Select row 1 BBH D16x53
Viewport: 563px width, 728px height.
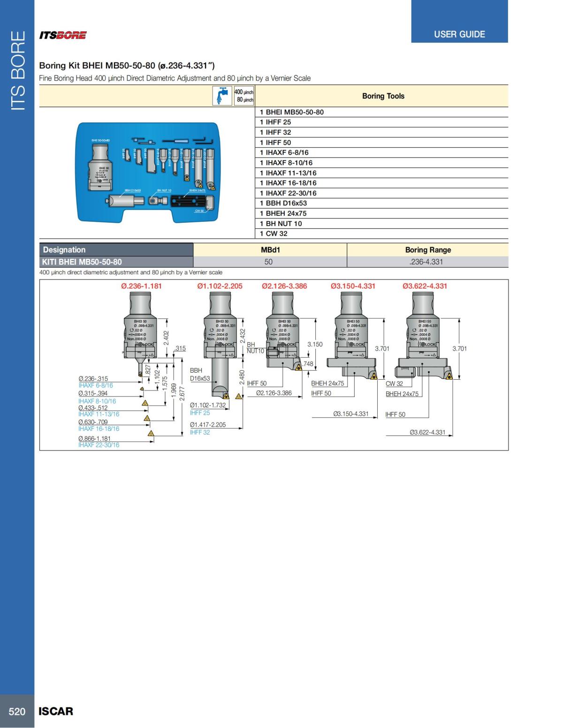point(381,203)
